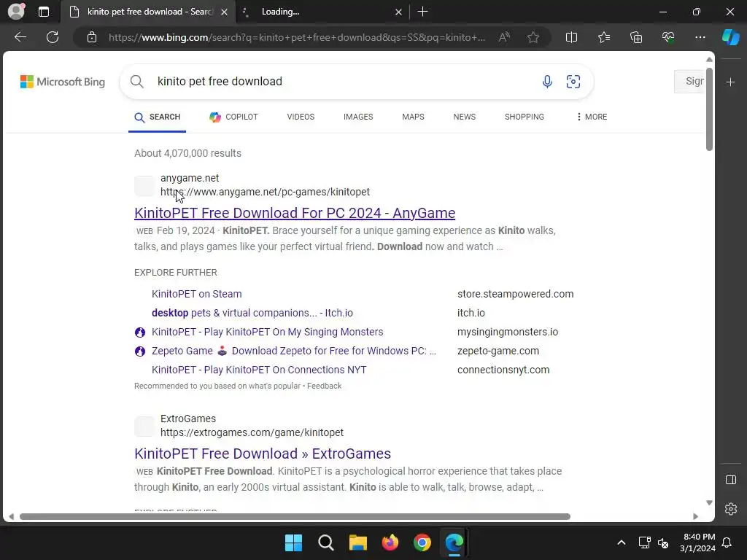The image size is (747, 560).
Task: Click the scroll right arrow
Action: (695, 517)
